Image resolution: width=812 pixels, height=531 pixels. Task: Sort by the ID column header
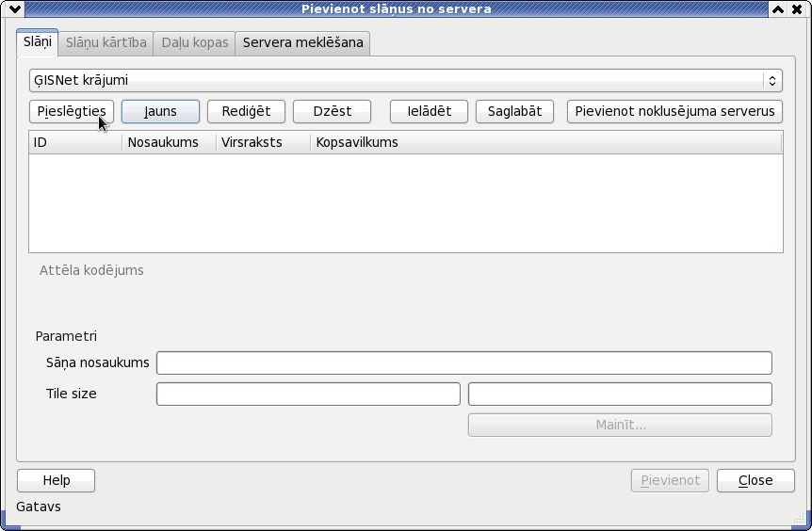coord(75,142)
